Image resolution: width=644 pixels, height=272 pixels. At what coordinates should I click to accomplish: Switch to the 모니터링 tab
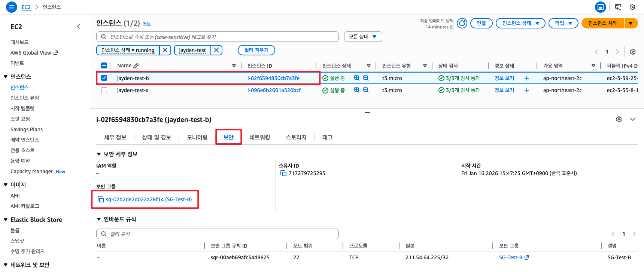coord(197,137)
